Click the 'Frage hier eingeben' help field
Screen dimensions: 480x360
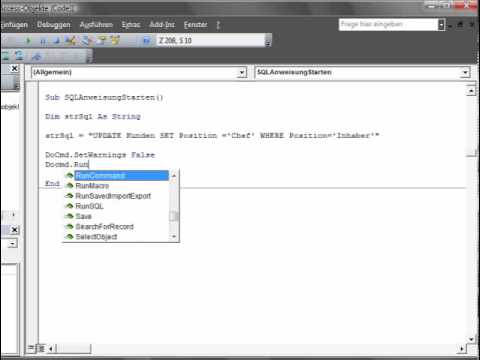pyautogui.click(x=388, y=25)
